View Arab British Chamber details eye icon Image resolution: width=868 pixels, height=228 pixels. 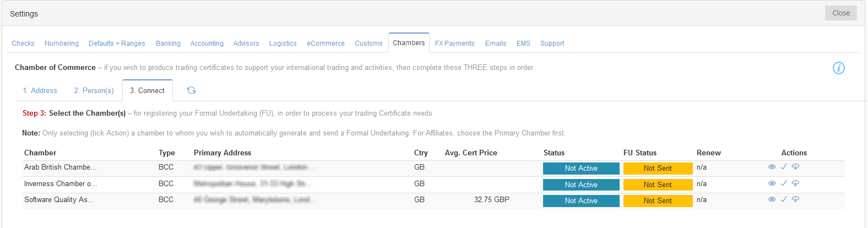[772, 167]
